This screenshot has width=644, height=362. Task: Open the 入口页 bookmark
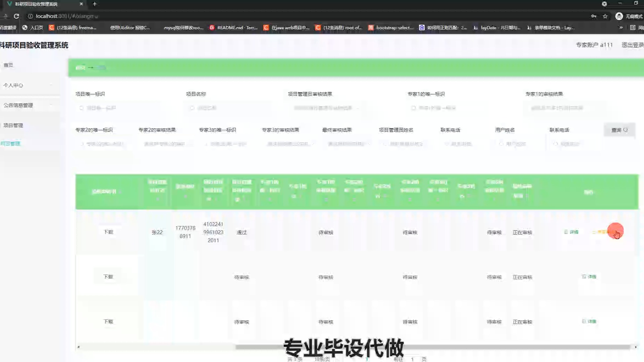33,27
